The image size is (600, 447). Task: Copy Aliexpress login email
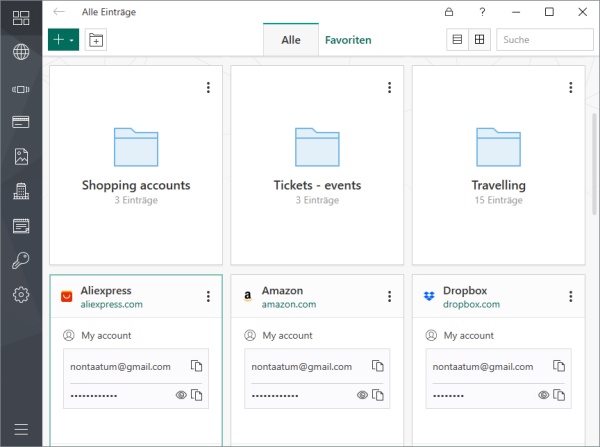click(x=197, y=366)
